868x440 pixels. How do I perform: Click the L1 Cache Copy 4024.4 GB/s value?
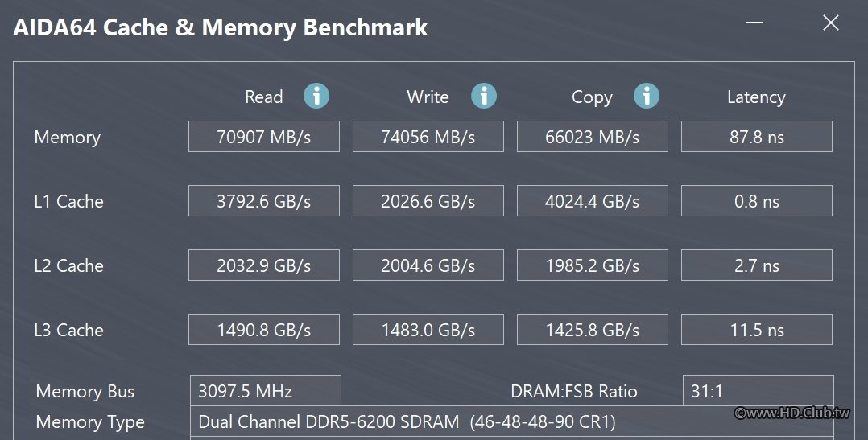593,201
